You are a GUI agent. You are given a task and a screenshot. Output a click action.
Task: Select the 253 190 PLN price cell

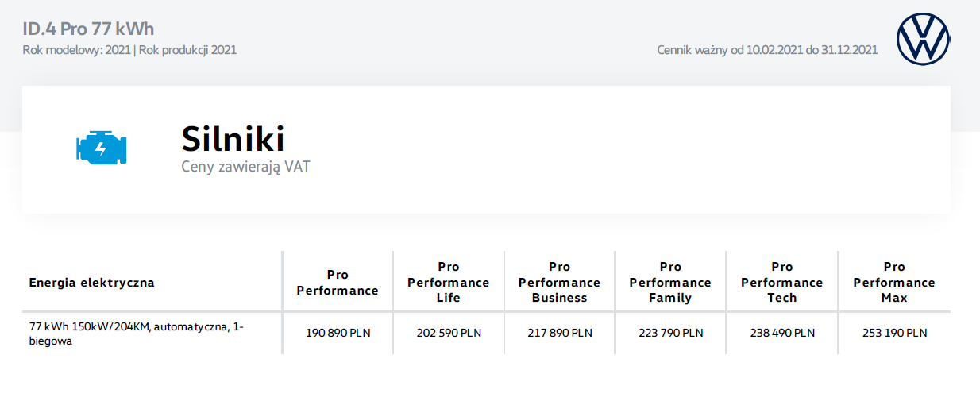pos(894,334)
